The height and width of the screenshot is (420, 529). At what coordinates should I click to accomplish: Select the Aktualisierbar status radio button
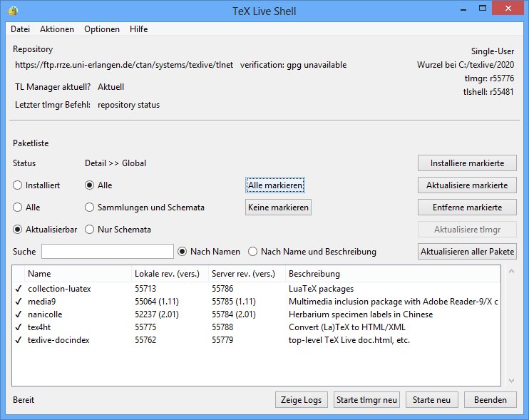(17, 230)
